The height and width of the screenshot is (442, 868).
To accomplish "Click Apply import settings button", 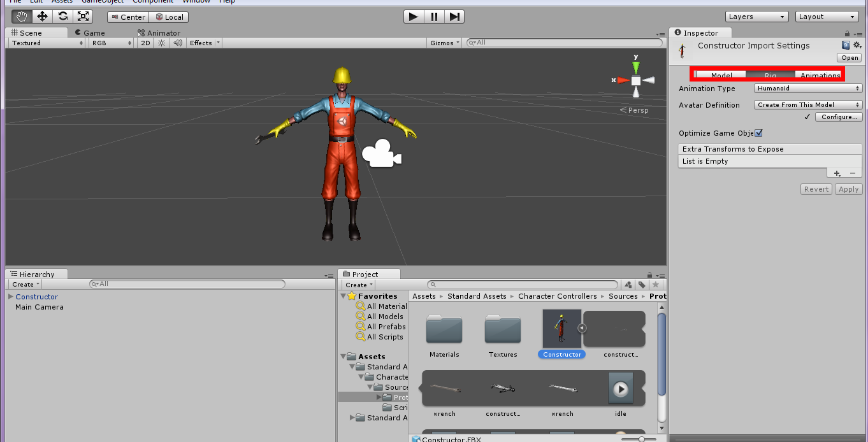I will [848, 189].
